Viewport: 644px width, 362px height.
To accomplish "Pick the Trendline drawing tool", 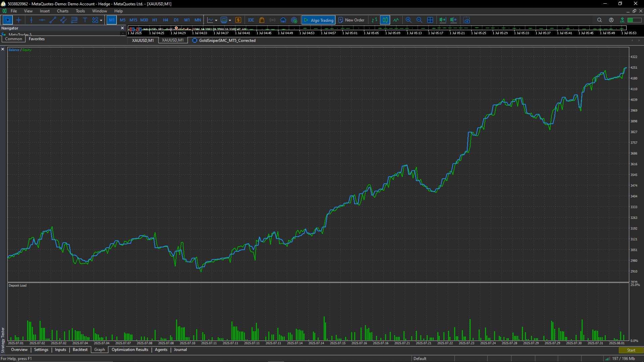I will (53, 20).
